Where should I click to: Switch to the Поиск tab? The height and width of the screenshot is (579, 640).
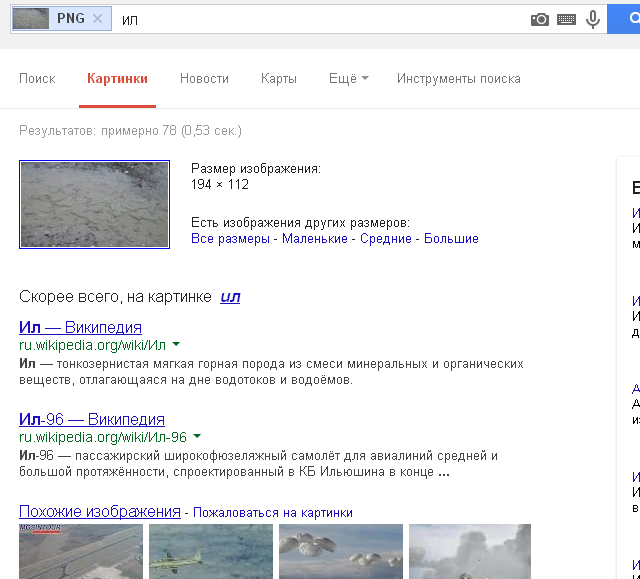[37, 79]
